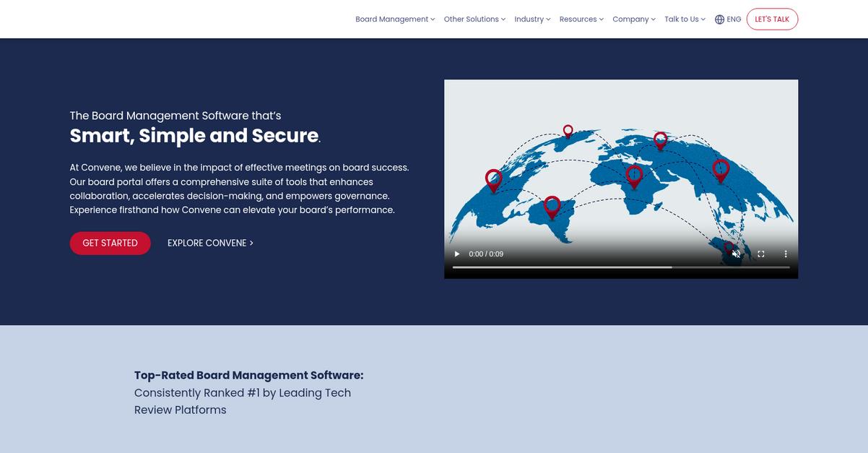
Task: Open the Company menu
Action: coord(634,20)
